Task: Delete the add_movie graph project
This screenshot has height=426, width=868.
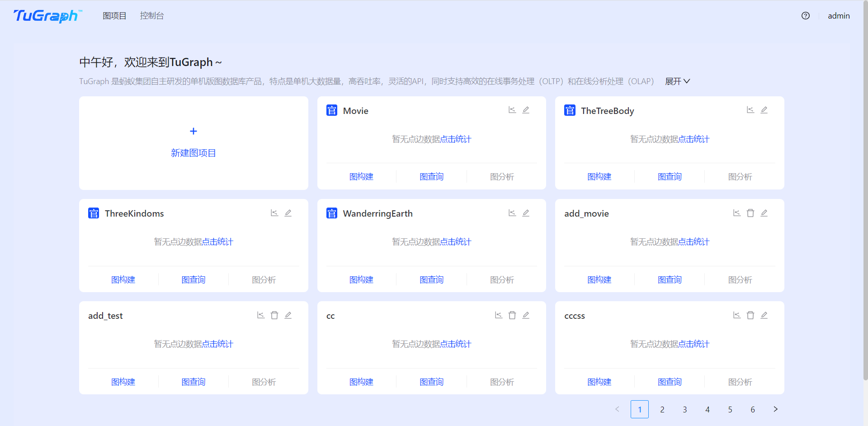Action: [x=750, y=213]
